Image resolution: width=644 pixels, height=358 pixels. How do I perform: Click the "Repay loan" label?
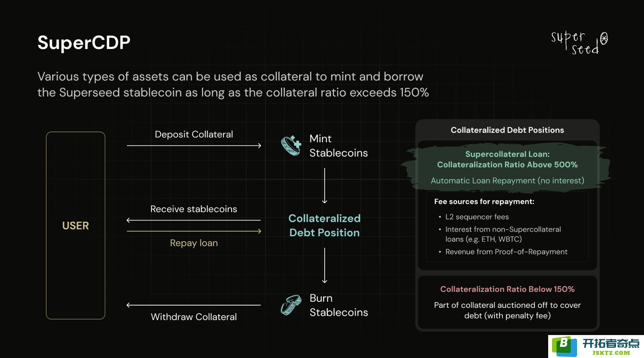(x=194, y=243)
